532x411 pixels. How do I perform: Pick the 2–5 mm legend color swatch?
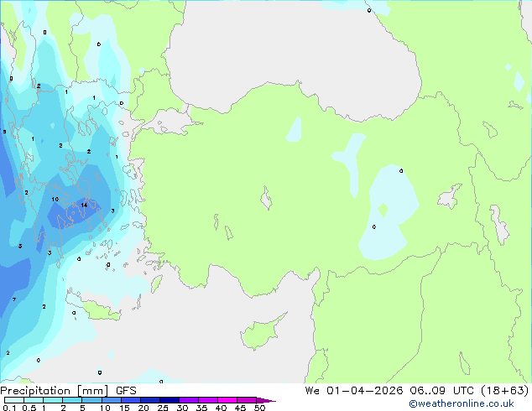click(72, 400)
